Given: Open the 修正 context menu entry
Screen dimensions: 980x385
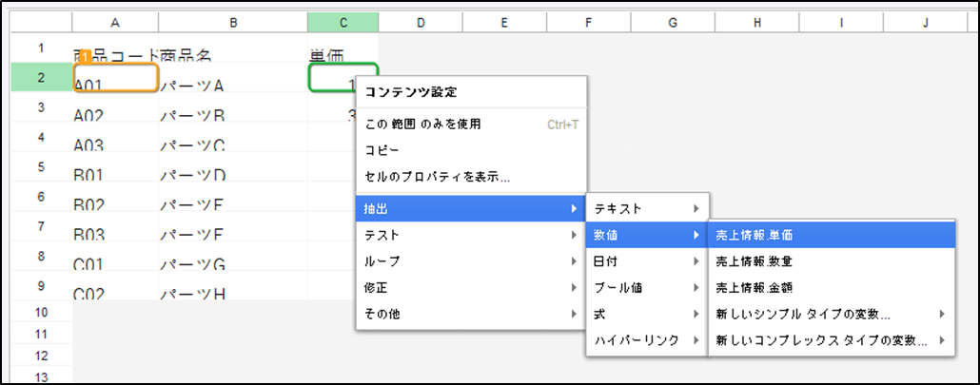Looking at the screenshot, I should tap(471, 287).
